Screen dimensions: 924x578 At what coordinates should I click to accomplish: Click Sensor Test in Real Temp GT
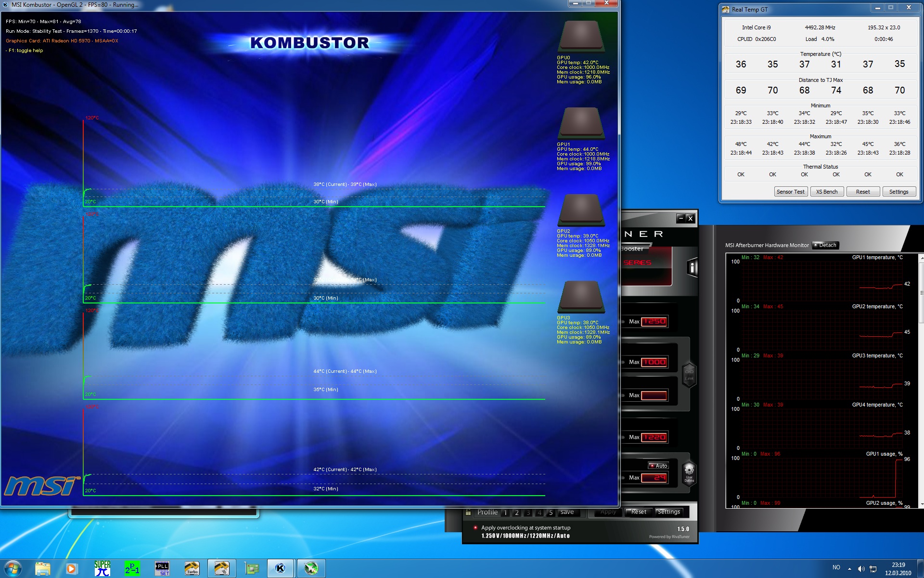[x=790, y=192]
